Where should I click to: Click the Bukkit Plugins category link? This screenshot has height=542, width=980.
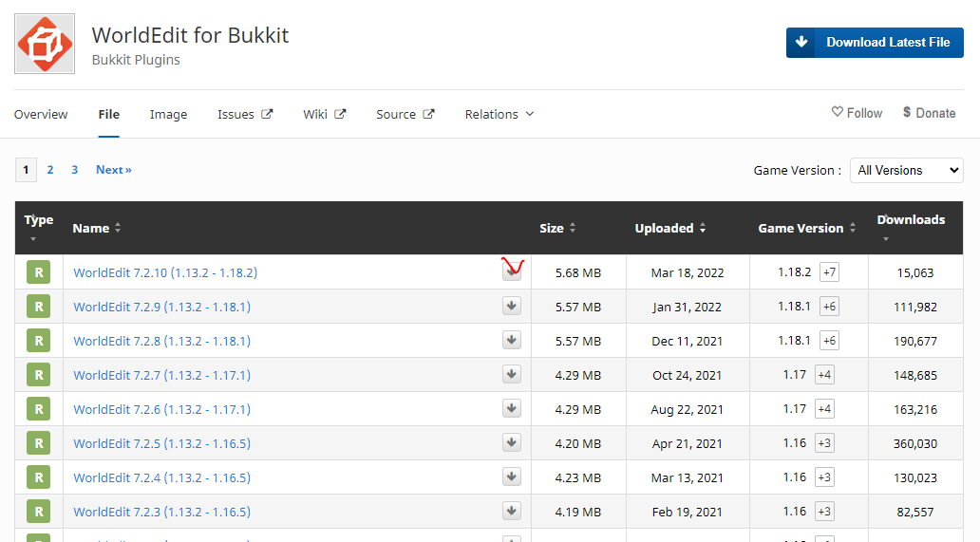click(x=136, y=60)
